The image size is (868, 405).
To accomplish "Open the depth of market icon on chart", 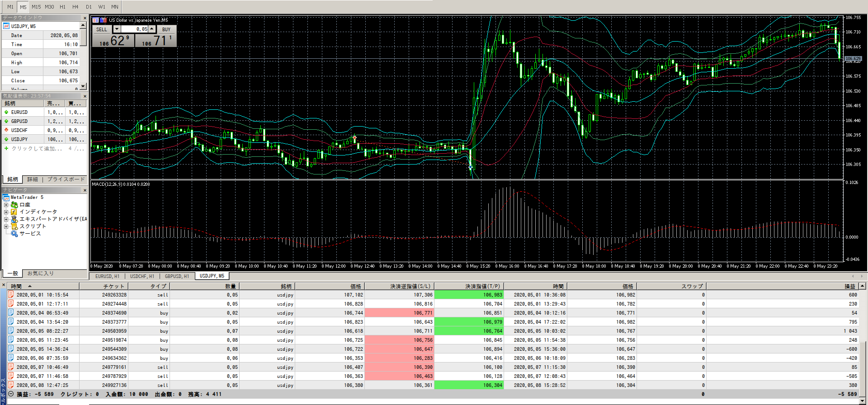I will pos(103,20).
